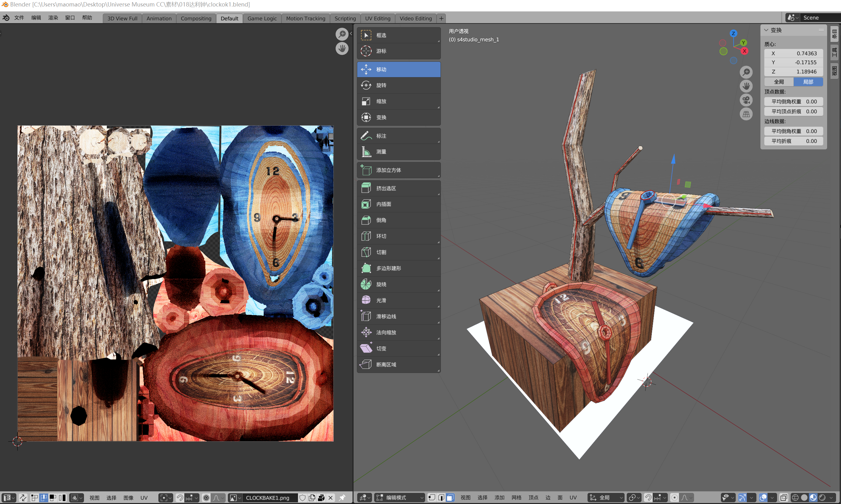The width and height of the screenshot is (841, 504).
Task: Collapse the 变换 transform panel
Action: point(766,30)
